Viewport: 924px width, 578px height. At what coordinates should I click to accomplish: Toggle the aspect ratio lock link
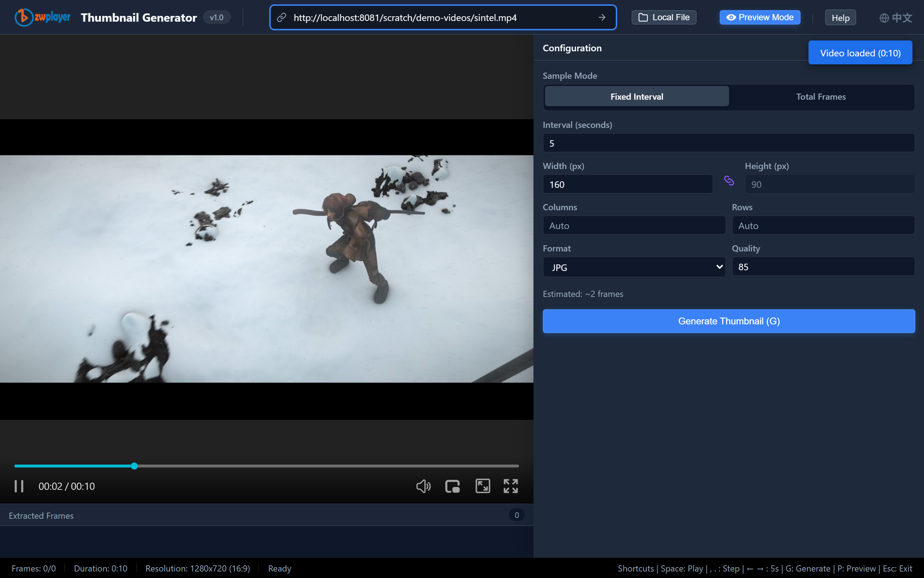729,180
